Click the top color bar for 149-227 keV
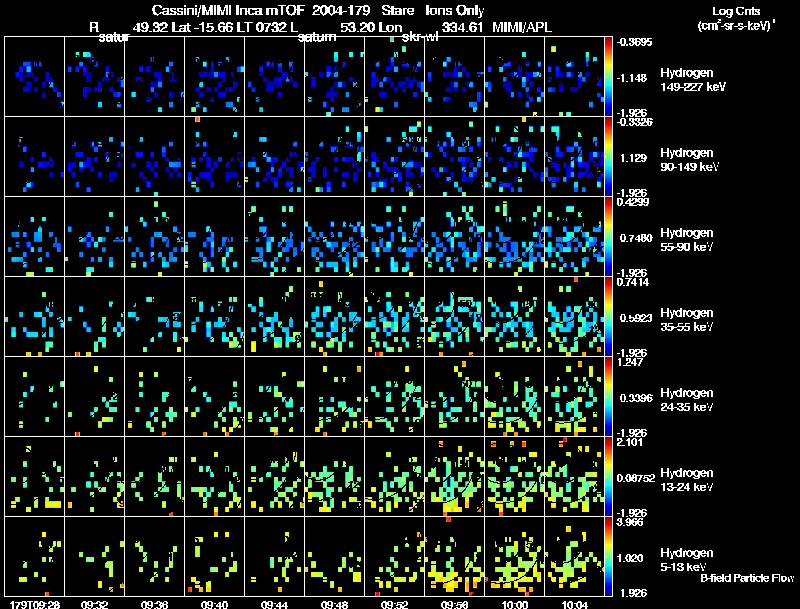The height and width of the screenshot is (609, 800). click(608, 76)
